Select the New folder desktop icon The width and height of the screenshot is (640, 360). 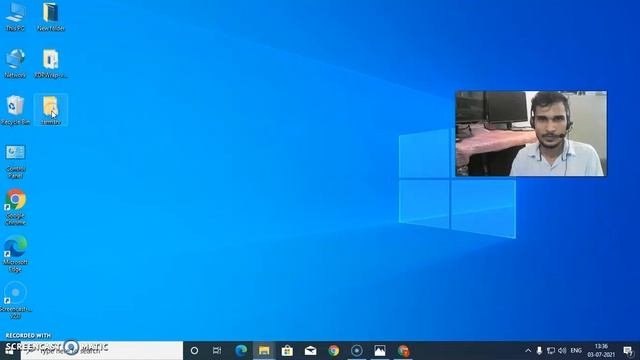51,17
